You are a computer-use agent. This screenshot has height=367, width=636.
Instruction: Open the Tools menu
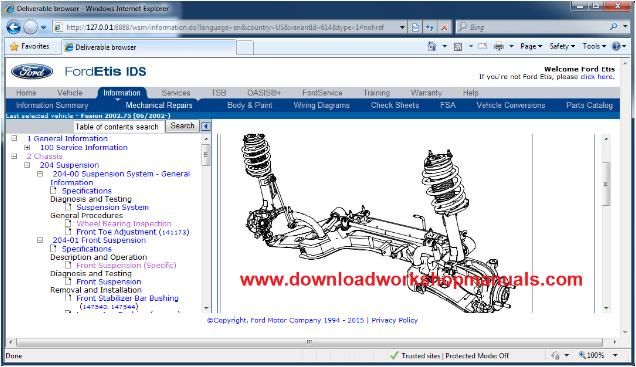[594, 47]
